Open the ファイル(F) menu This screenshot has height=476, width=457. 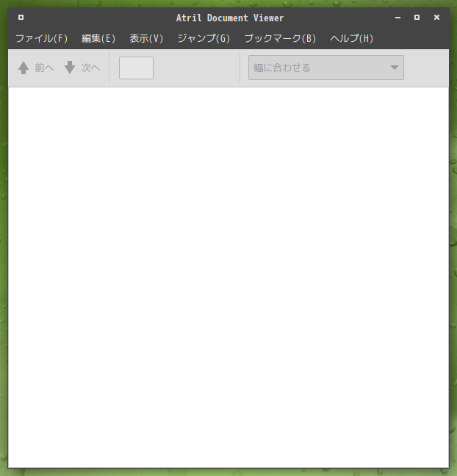[42, 38]
